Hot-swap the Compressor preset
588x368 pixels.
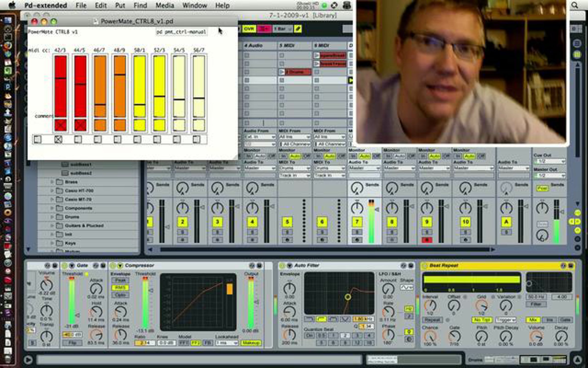pos(252,265)
